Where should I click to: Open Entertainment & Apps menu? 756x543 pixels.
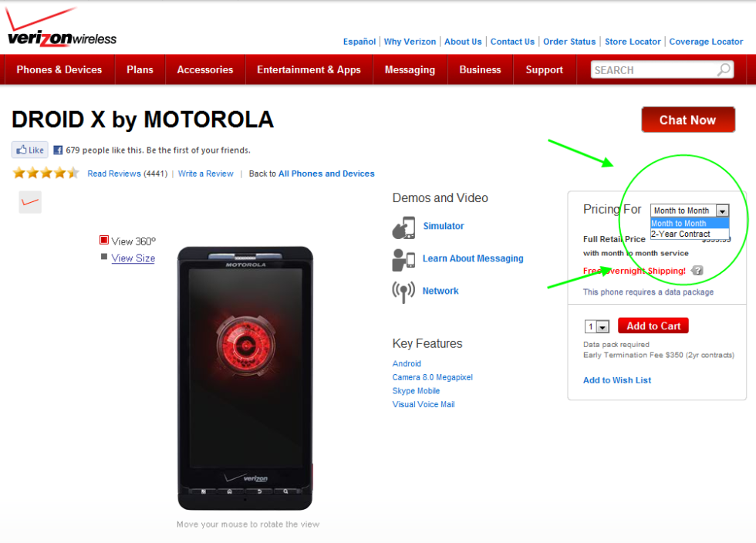309,69
